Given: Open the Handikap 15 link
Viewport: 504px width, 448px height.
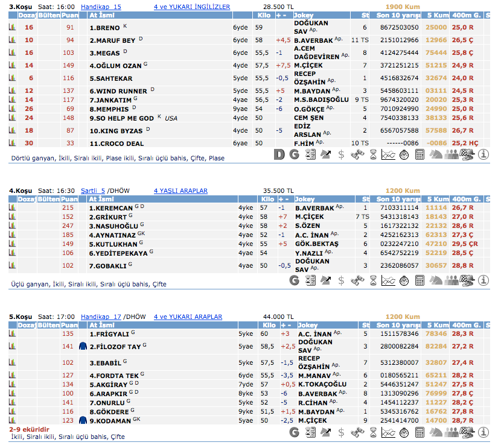Looking at the screenshot, I should tap(101, 7).
